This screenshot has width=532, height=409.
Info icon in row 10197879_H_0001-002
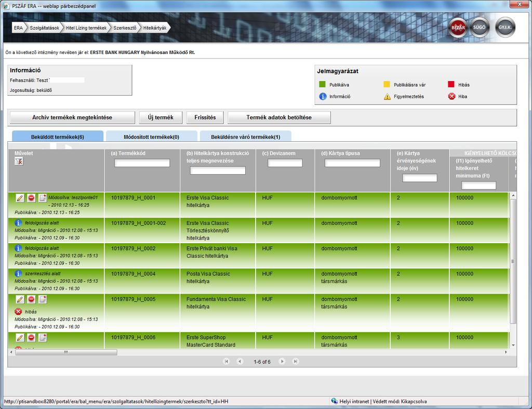point(18,223)
